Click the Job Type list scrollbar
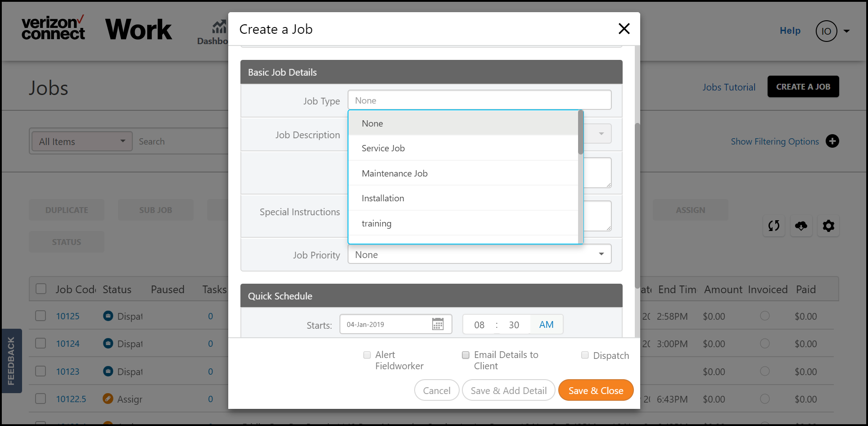 pos(581,132)
